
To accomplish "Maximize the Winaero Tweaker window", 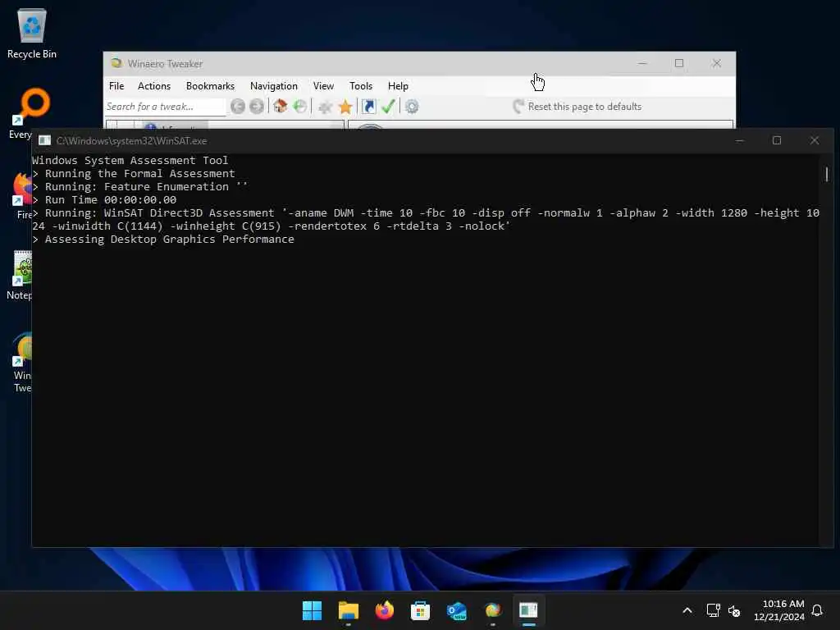I will pos(678,63).
